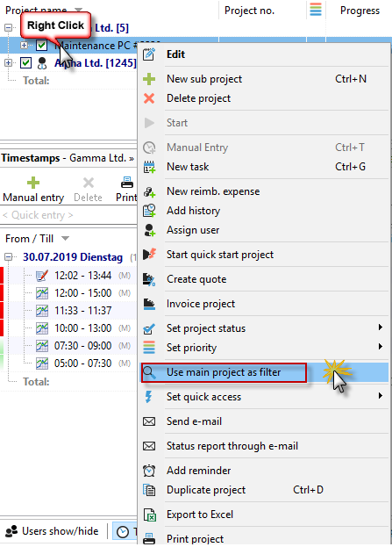Click the alarm clock Add reminder icon
The width and height of the screenshot is (392, 547).
(x=149, y=471)
